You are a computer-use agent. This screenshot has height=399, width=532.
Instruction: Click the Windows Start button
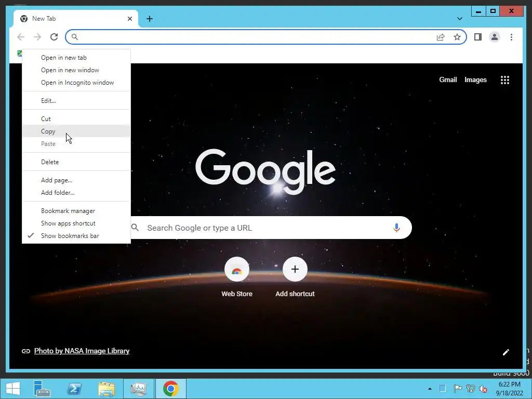point(13,389)
